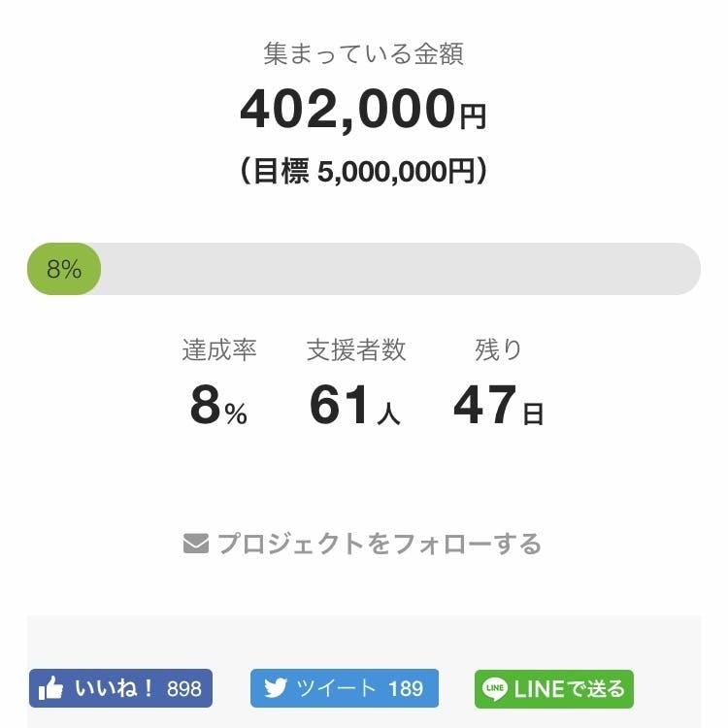
Task: Click the 集まっている金額 heading
Action: (x=363, y=53)
